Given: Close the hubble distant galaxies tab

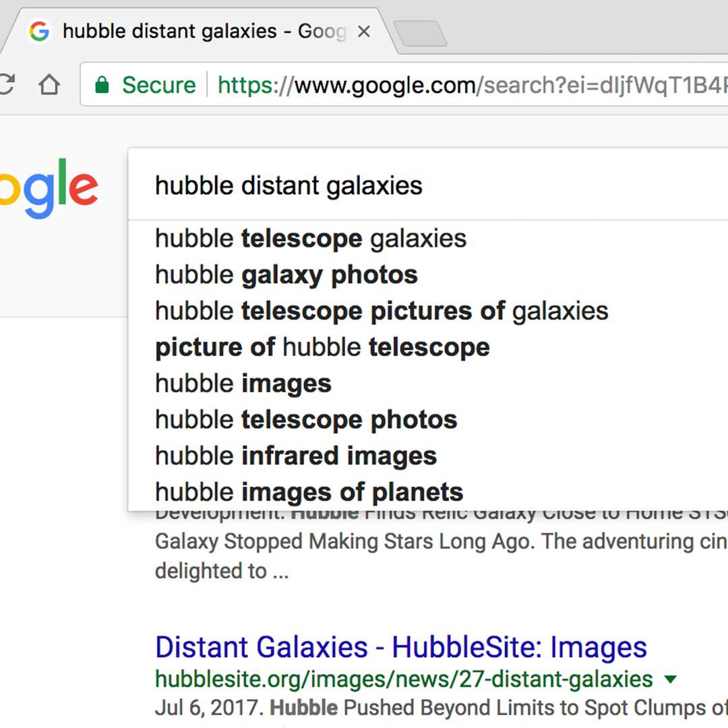Looking at the screenshot, I should point(363,32).
